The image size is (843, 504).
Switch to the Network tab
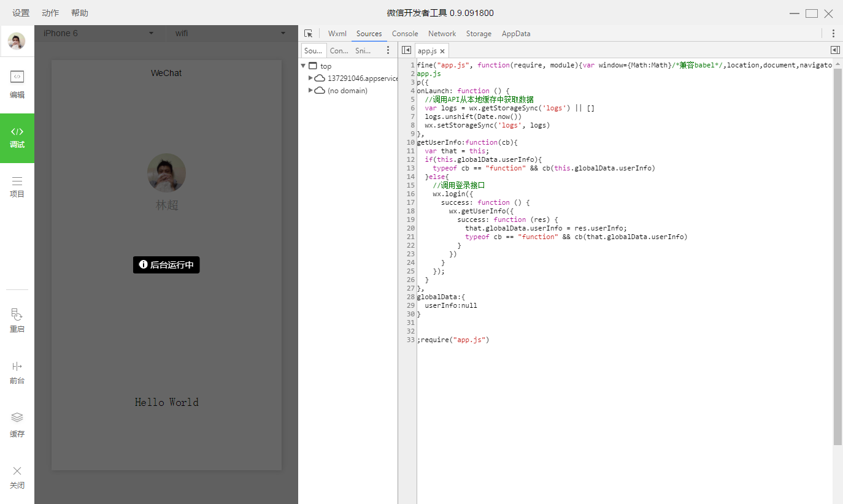point(442,34)
